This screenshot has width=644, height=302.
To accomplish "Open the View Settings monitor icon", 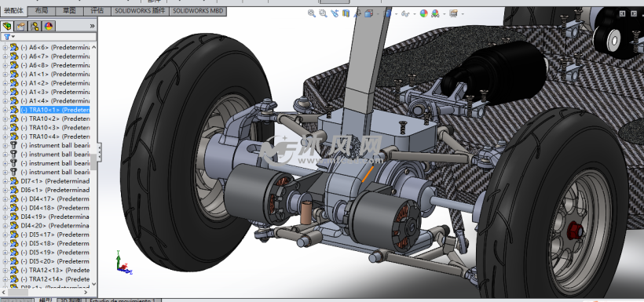I will pos(453,13).
